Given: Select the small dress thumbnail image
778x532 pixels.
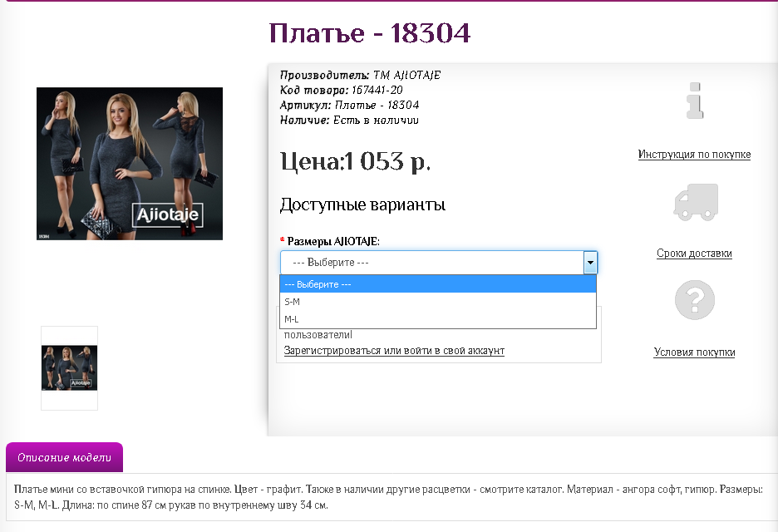Looking at the screenshot, I should tap(69, 368).
